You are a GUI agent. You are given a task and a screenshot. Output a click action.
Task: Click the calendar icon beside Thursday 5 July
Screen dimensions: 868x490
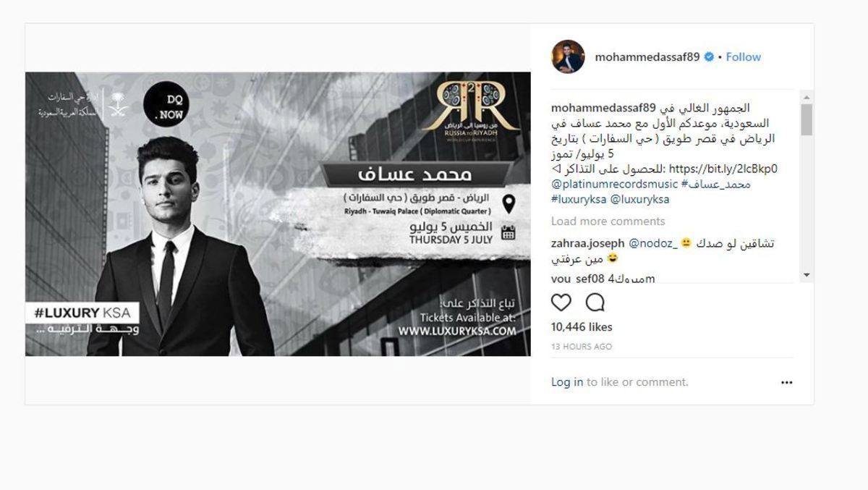click(x=508, y=233)
